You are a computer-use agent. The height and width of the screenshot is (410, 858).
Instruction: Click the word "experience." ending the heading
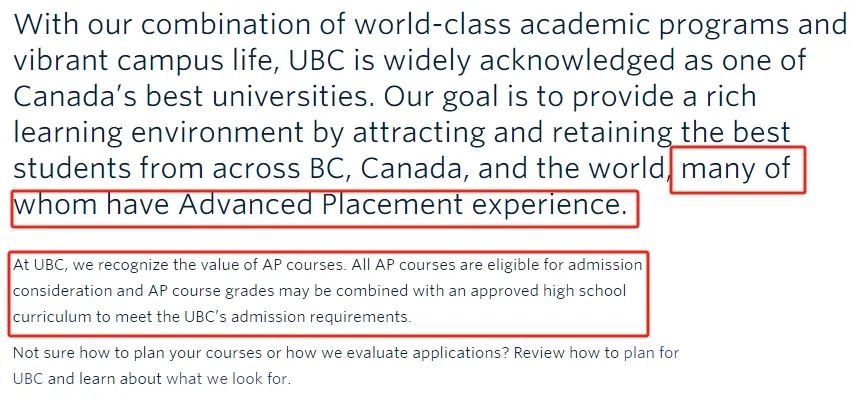click(x=549, y=206)
